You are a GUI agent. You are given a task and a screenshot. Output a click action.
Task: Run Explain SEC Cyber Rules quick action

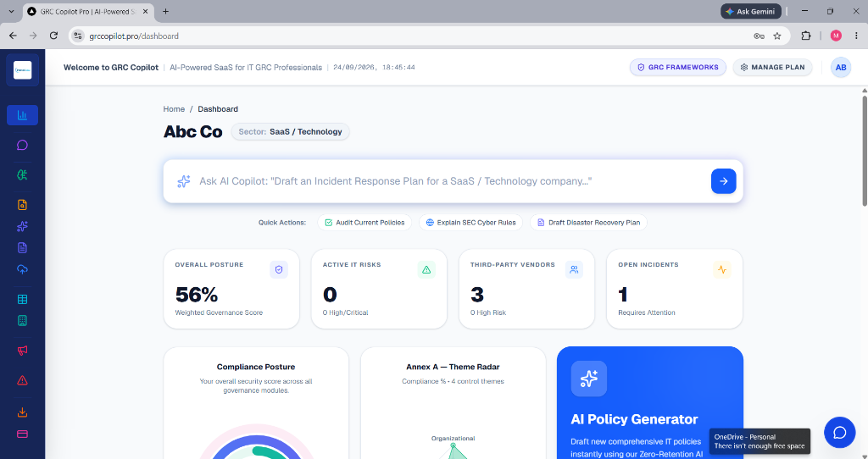[470, 223]
